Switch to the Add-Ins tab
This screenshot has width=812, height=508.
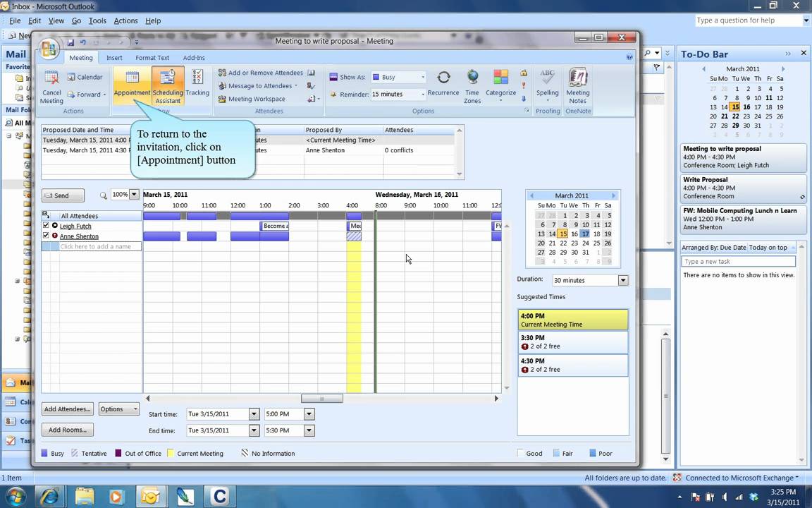(194, 58)
